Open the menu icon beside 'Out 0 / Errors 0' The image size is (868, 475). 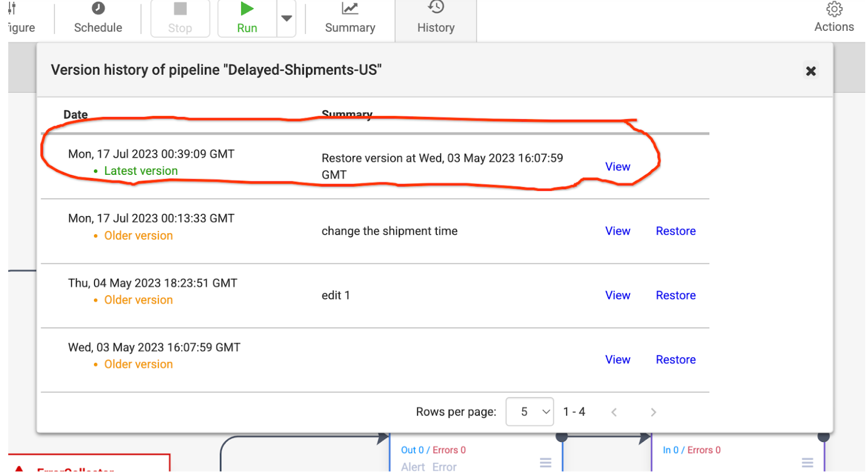tap(546, 463)
